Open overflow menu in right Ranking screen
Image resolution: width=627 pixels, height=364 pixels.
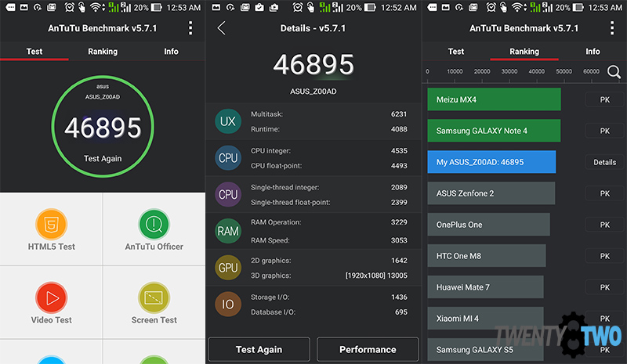coord(612,28)
